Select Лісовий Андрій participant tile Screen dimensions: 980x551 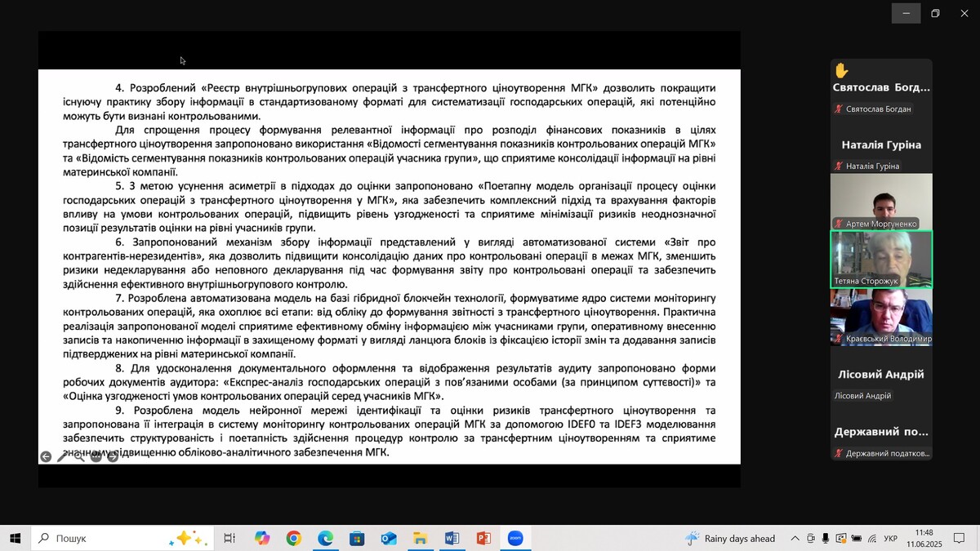coord(881,374)
